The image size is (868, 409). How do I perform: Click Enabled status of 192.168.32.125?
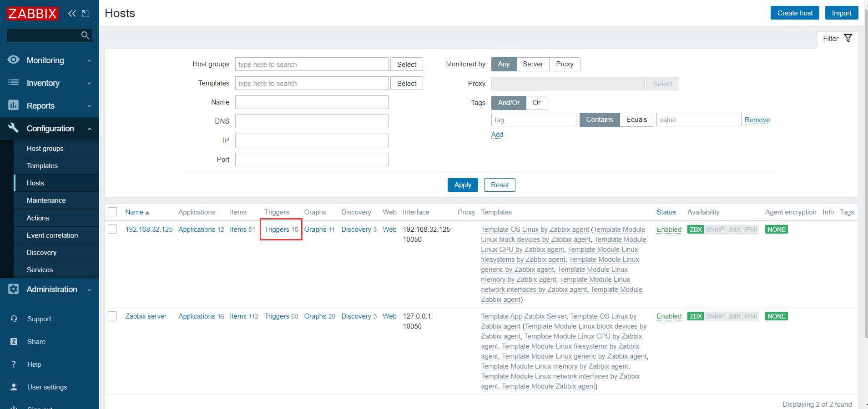coord(669,229)
